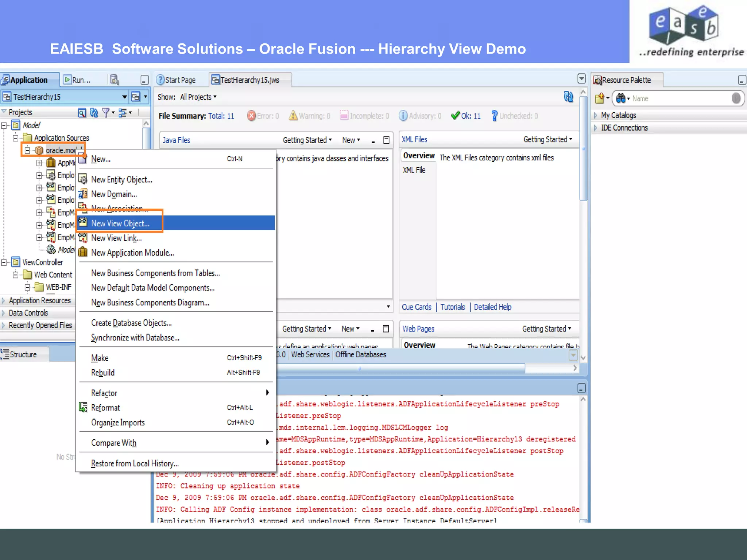Viewport: 747px width, 560px height.
Task: Expand the Application Resources section
Action: tap(4, 300)
